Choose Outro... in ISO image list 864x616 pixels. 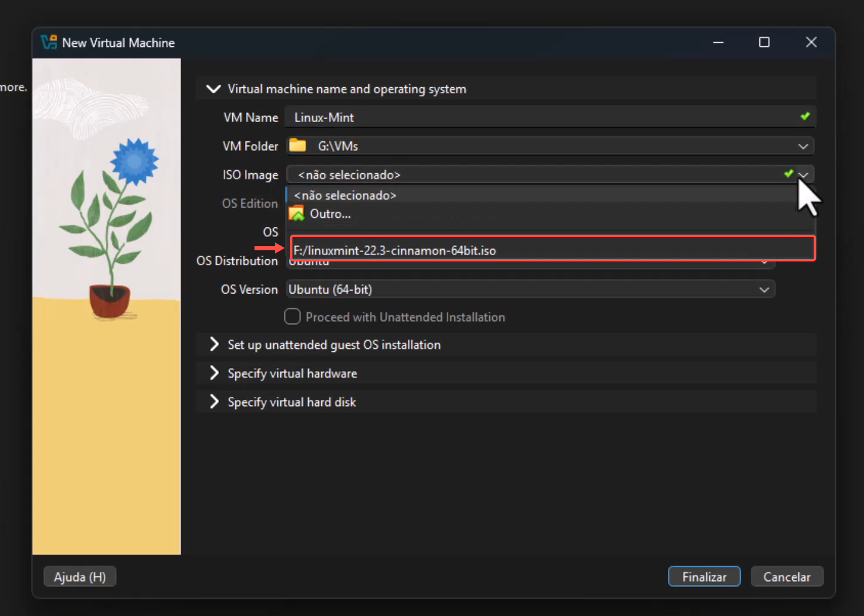click(x=550, y=214)
